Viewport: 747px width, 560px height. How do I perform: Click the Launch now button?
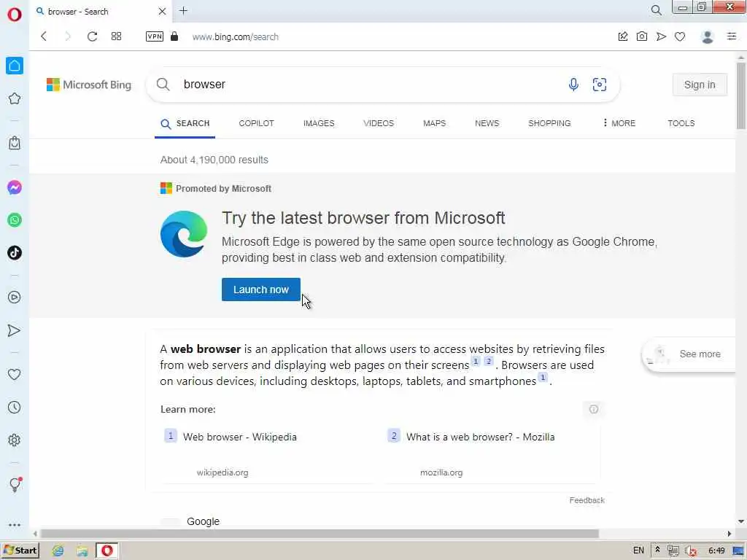[261, 289]
